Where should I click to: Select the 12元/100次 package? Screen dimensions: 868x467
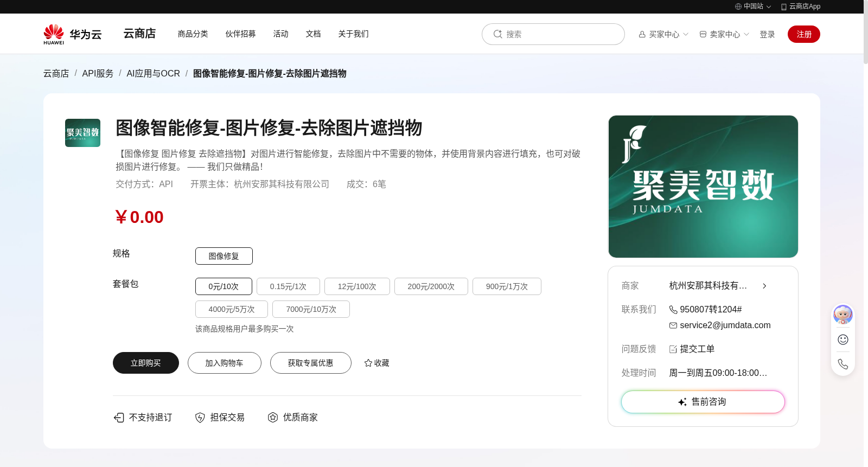(x=357, y=286)
